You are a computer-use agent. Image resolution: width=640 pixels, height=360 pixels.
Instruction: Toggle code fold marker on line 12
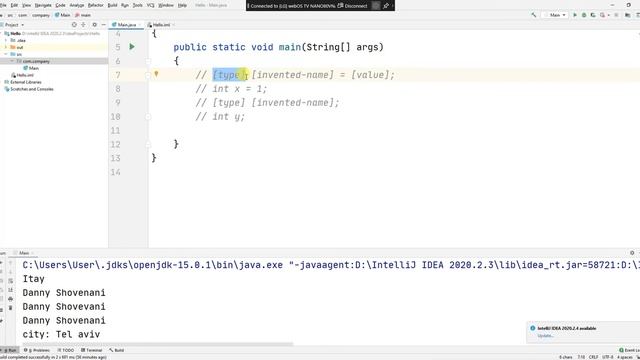tap(148, 144)
